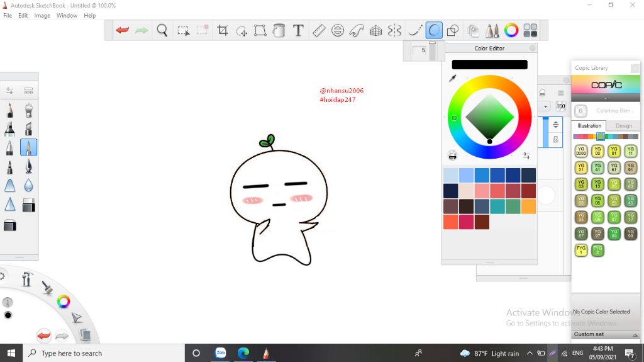
Task: Click the layer opacity 100 field
Action: (x=560, y=106)
